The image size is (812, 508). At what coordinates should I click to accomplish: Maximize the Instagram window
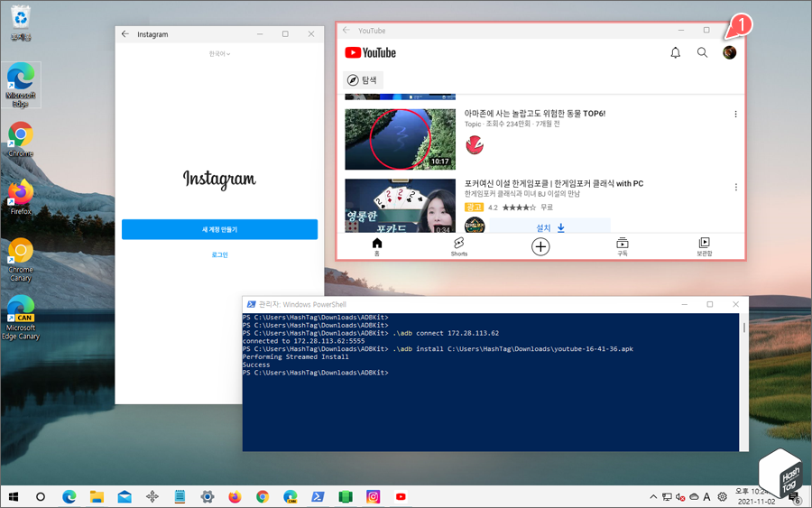[x=285, y=34]
